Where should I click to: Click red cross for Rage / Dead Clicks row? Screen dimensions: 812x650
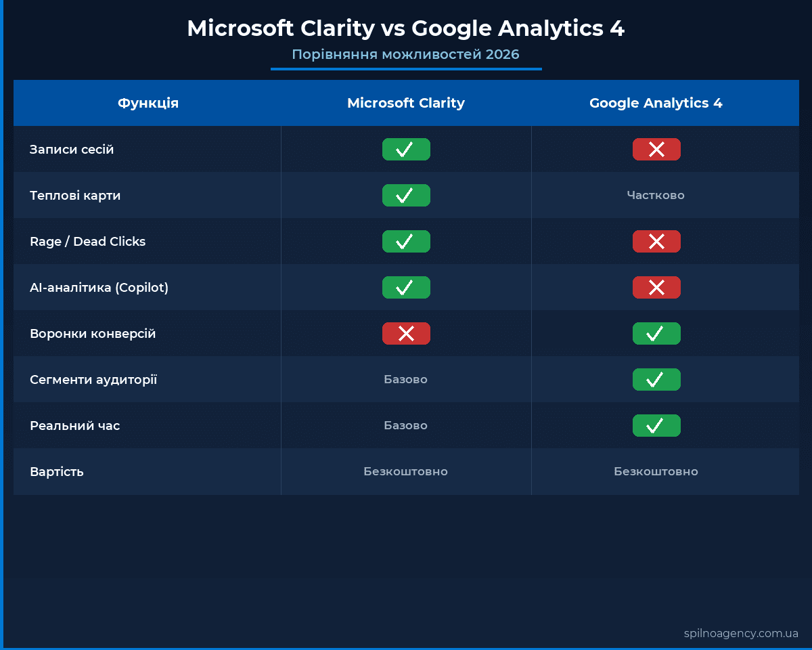tap(656, 242)
